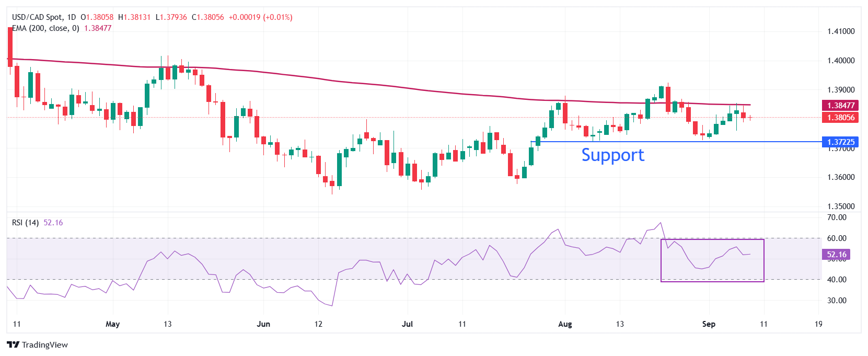
Task: Click the 1.38056 current price tag
Action: [840, 118]
